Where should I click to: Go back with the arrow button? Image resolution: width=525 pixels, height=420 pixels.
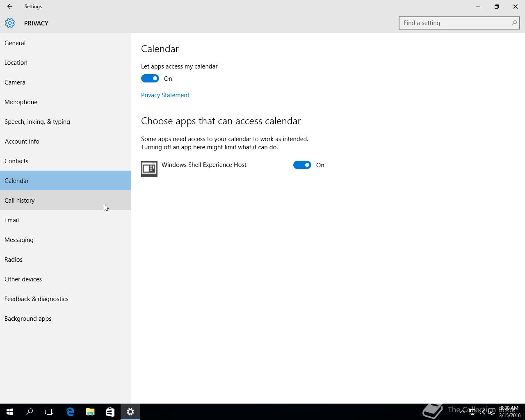10,7
